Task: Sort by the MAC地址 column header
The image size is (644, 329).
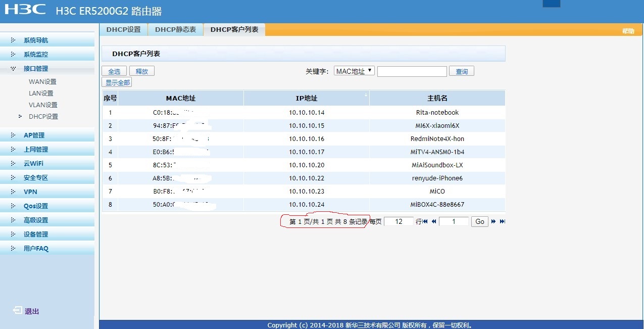Action: pyautogui.click(x=181, y=98)
